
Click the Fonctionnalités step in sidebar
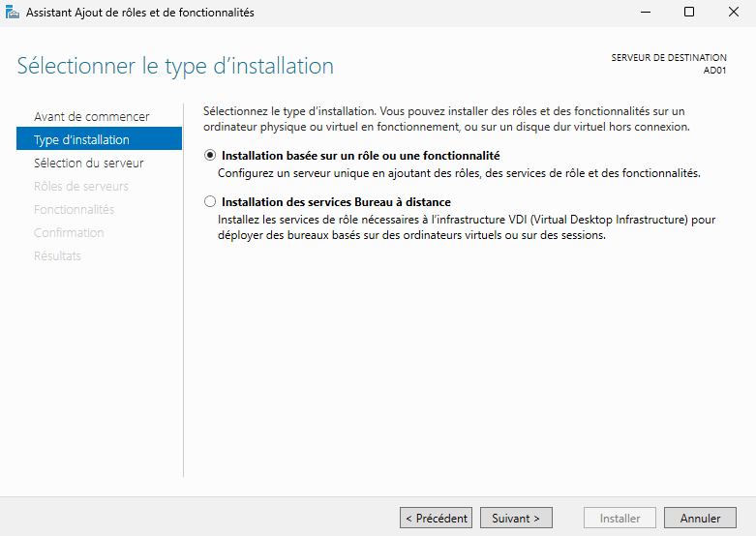[x=74, y=210]
